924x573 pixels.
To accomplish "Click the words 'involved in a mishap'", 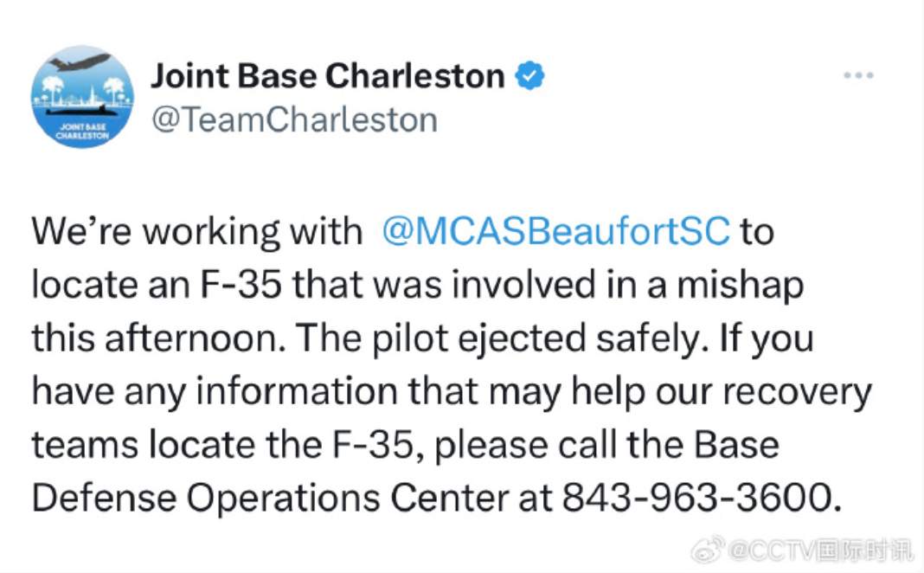I will pyautogui.click(x=627, y=286).
